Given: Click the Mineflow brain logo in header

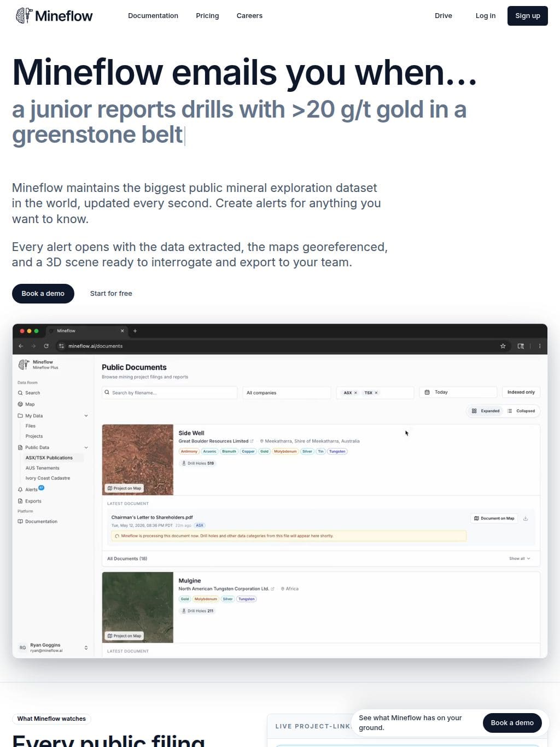Looking at the screenshot, I should (24, 15).
